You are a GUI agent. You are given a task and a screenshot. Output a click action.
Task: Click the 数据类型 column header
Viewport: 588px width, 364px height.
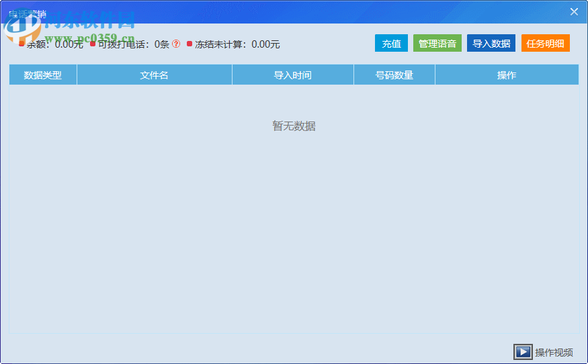pyautogui.click(x=43, y=75)
